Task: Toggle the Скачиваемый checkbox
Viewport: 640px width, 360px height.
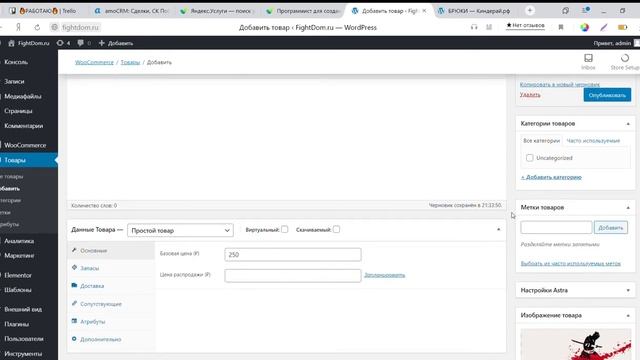Action: pos(336,229)
